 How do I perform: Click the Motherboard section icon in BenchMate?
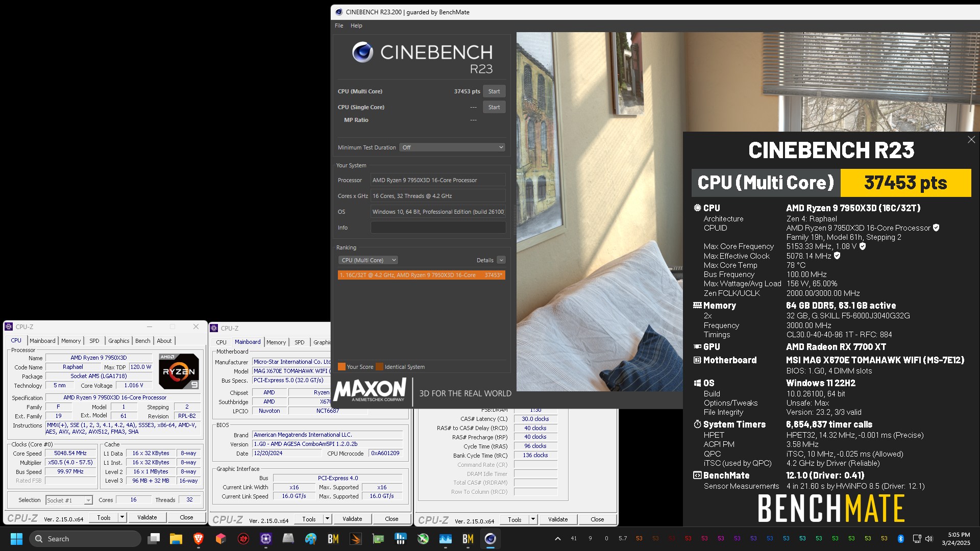pyautogui.click(x=697, y=360)
